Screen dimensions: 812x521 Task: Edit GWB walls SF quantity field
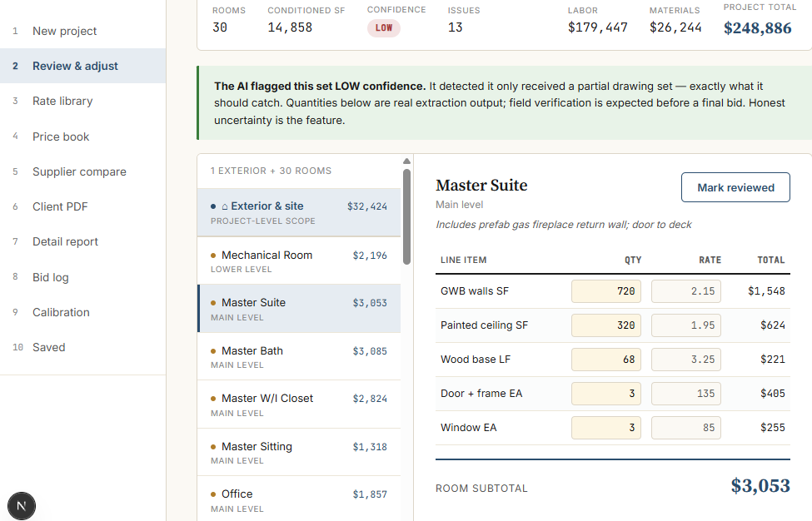606,291
